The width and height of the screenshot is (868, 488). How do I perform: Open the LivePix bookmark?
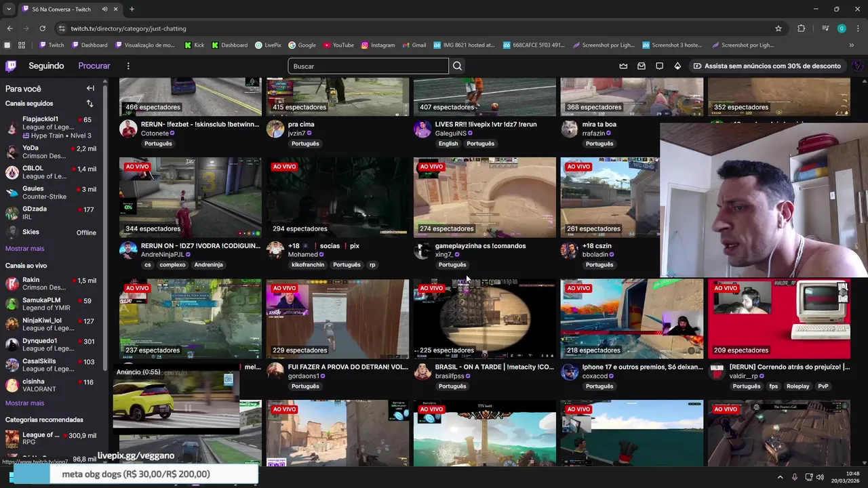(268, 45)
